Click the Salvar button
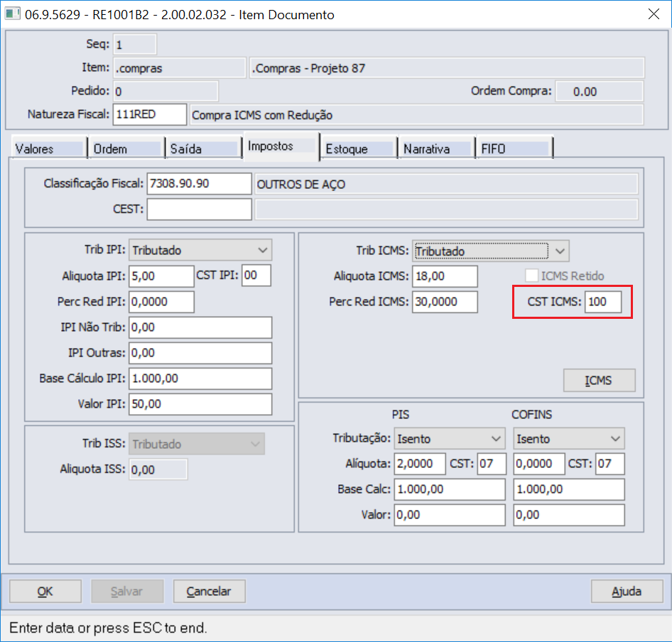The height and width of the screenshot is (642, 672). click(x=127, y=592)
